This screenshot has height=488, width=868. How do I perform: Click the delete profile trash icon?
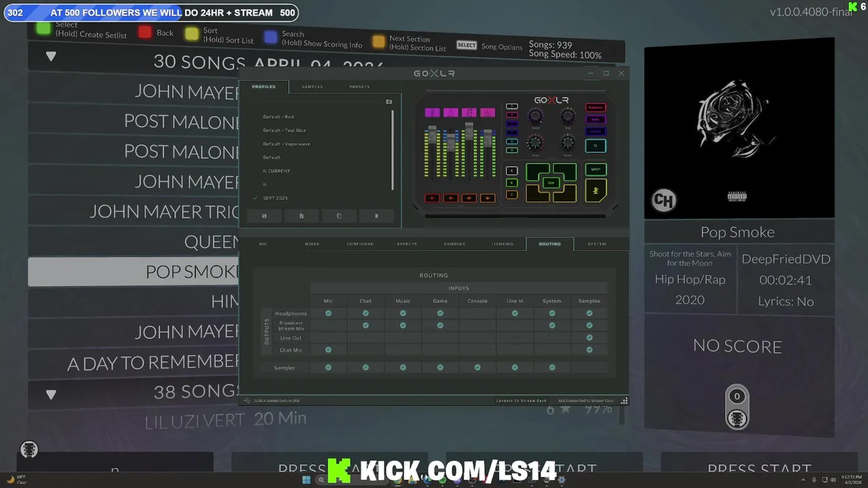[x=376, y=216]
